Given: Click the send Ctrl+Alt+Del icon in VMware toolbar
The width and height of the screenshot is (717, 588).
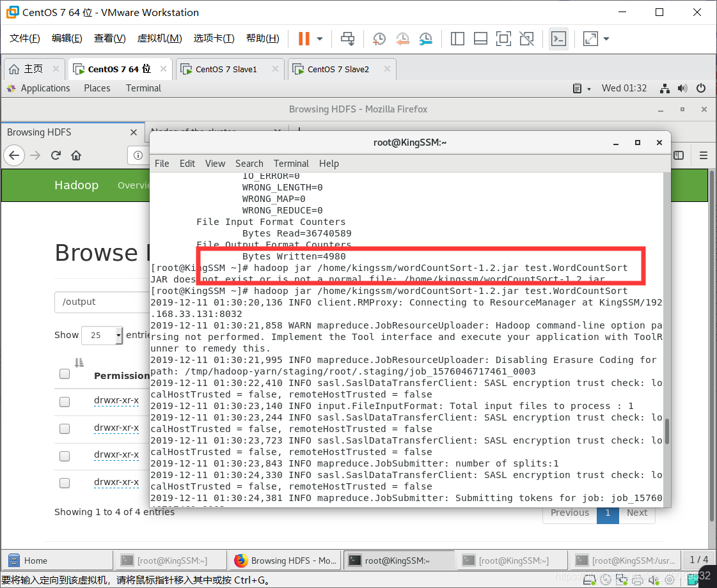Looking at the screenshot, I should point(347,38).
